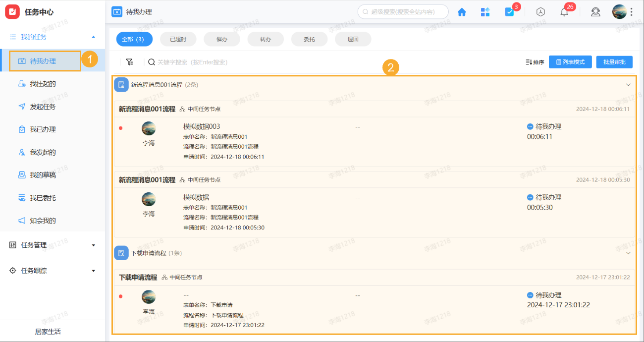Viewport: 644px width, 342px height.
Task: Open the task icon showing badge 3
Action: pos(509,11)
